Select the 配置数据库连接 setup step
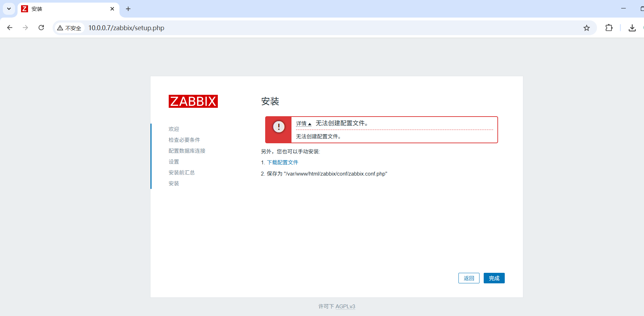Viewport: 644px width, 316px height. (187, 151)
